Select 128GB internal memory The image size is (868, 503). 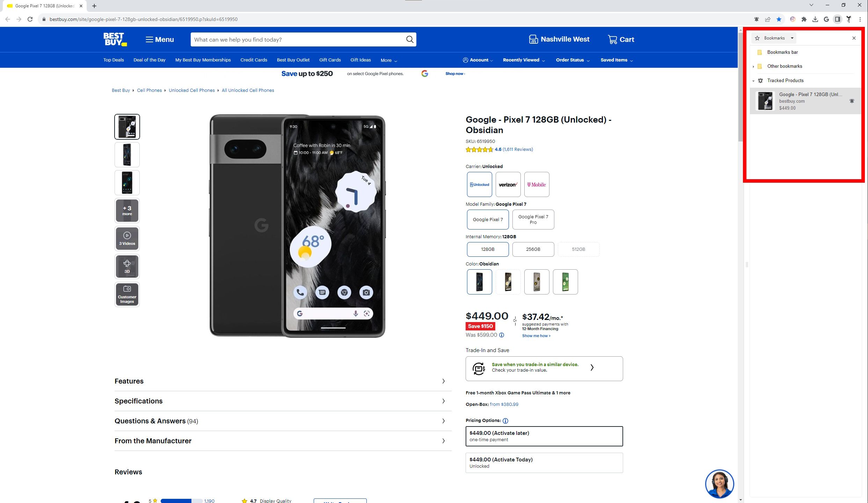(x=488, y=249)
